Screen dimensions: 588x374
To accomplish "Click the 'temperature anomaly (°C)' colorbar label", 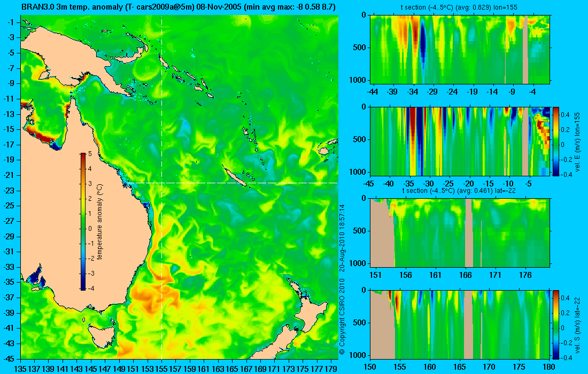I will (100, 222).
